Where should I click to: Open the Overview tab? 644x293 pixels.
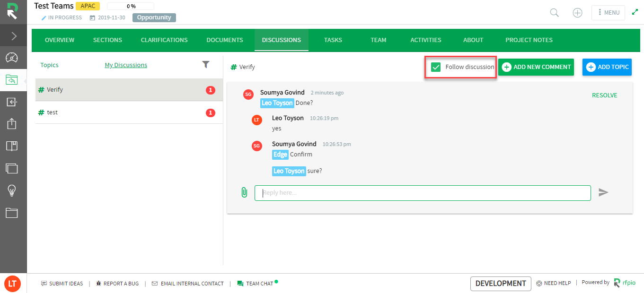60,40
